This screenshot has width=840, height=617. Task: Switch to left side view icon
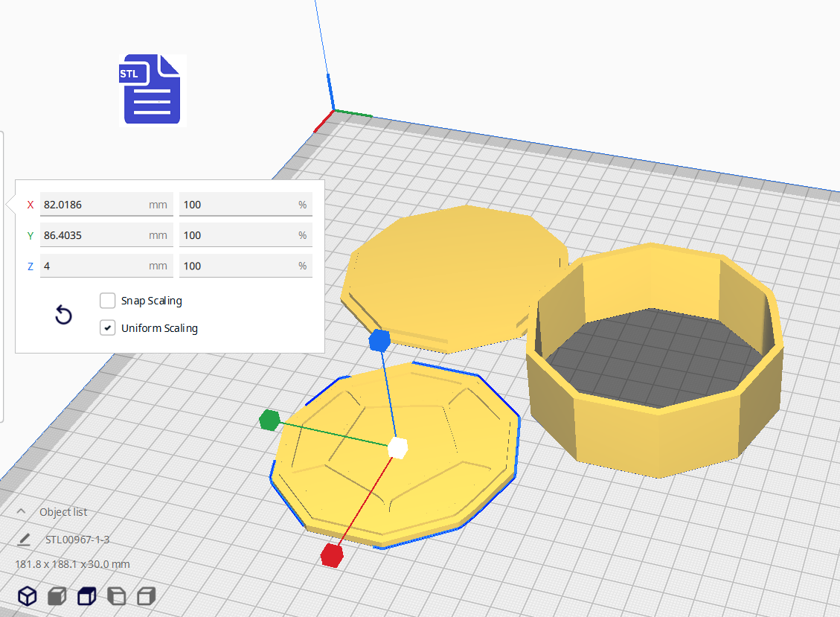coord(117,596)
